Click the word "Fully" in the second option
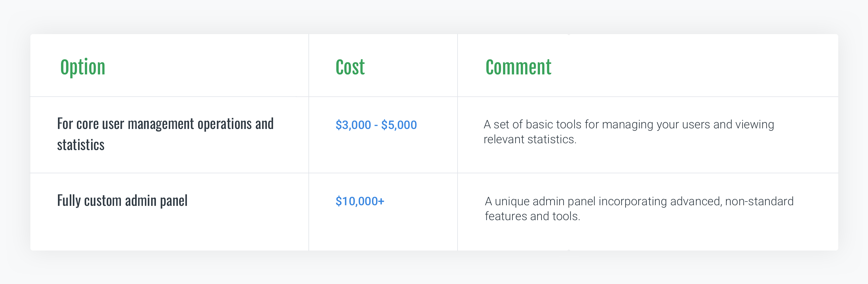This screenshot has height=284, width=868. click(x=69, y=201)
